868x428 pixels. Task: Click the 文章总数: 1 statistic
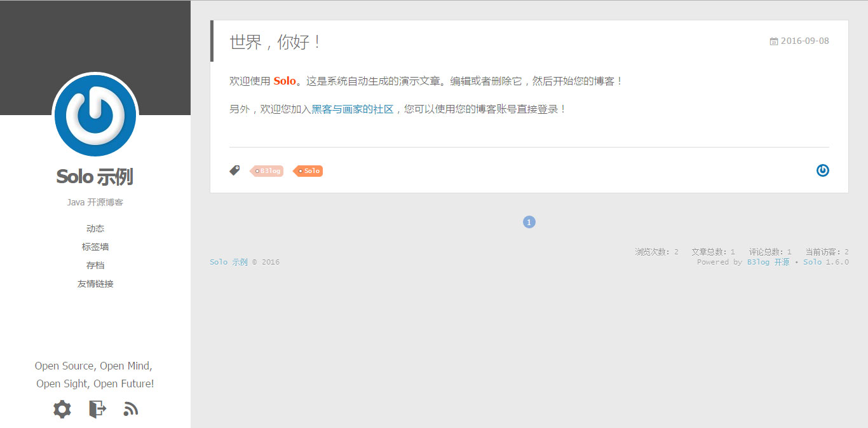714,252
